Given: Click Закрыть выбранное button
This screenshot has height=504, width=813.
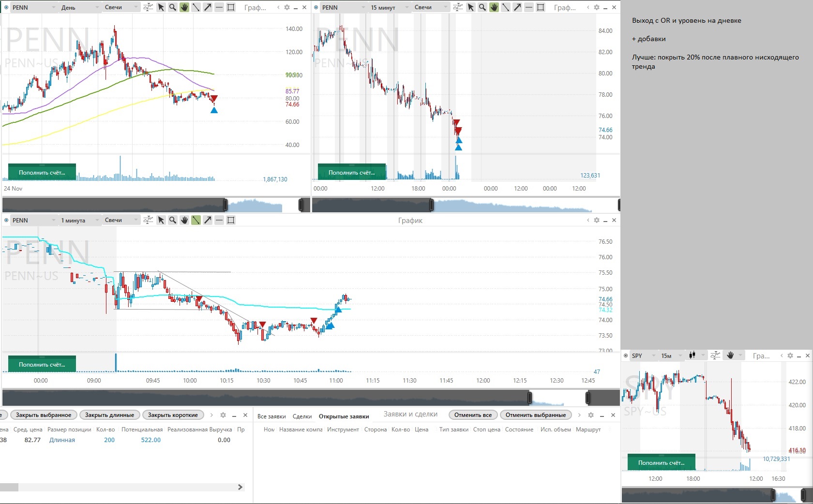Looking at the screenshot, I should [44, 415].
